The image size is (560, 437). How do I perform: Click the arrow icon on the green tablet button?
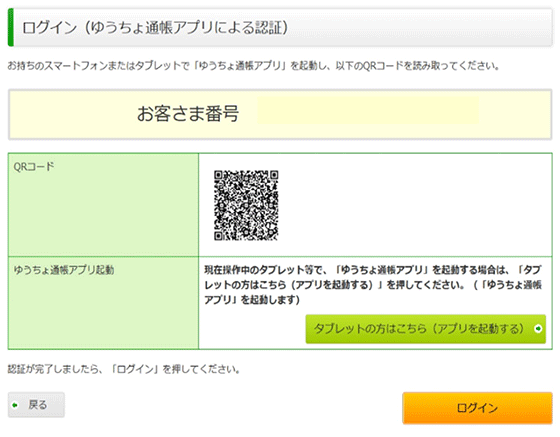tap(538, 328)
